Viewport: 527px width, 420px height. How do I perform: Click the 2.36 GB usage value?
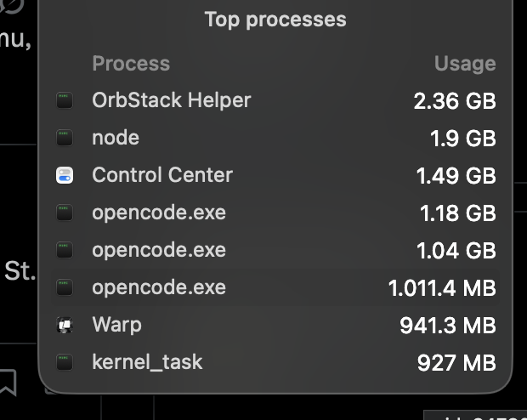[x=455, y=101]
